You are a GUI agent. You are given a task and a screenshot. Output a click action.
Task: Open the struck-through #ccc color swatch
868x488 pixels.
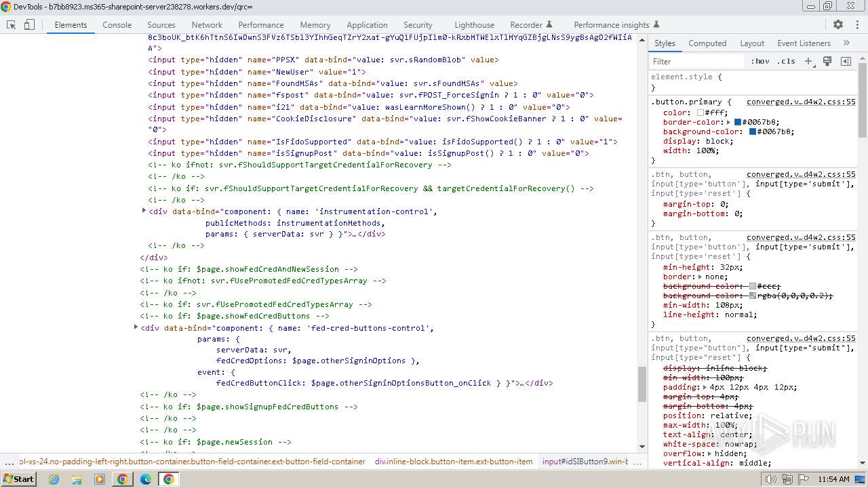pyautogui.click(x=753, y=286)
